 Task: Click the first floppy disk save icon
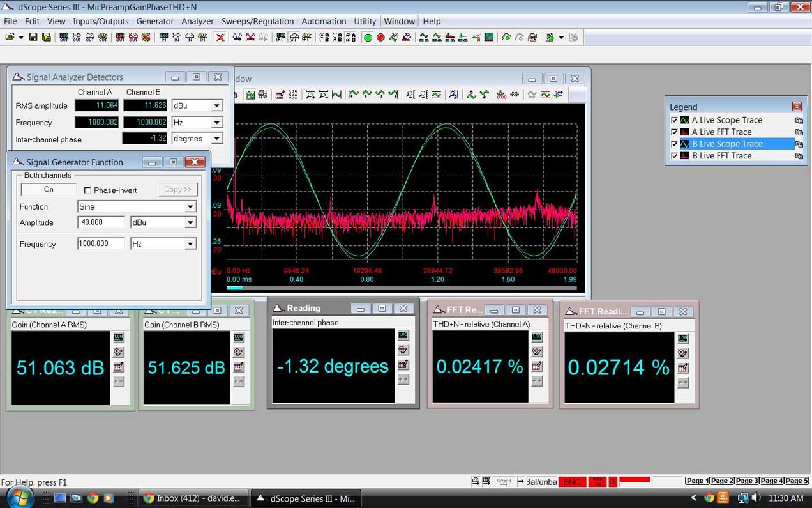[33, 38]
